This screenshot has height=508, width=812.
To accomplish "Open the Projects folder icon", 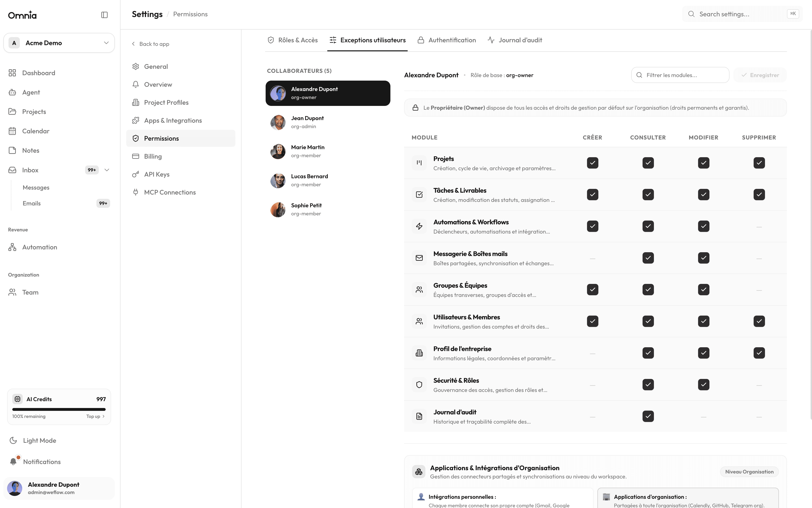I will [x=13, y=112].
